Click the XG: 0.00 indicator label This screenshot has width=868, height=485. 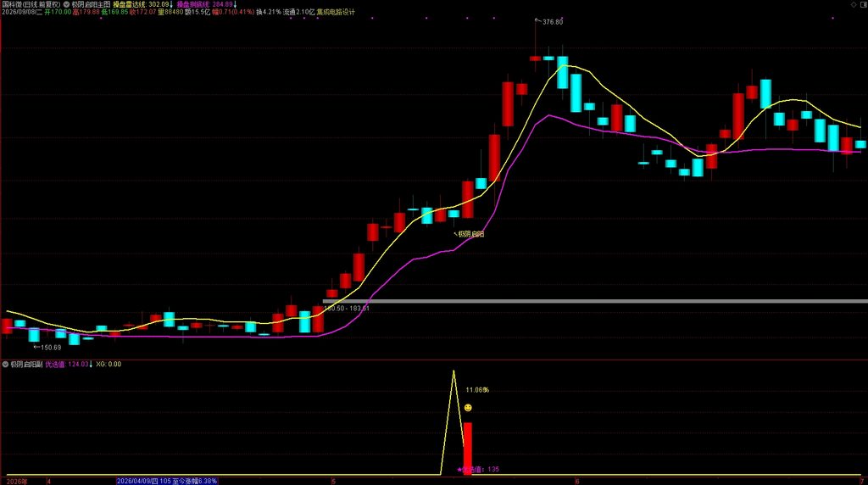pos(108,365)
